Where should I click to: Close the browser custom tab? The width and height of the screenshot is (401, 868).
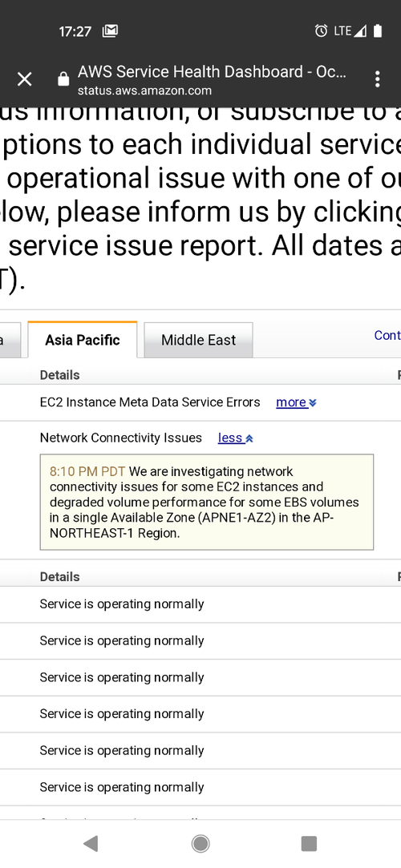click(24, 79)
